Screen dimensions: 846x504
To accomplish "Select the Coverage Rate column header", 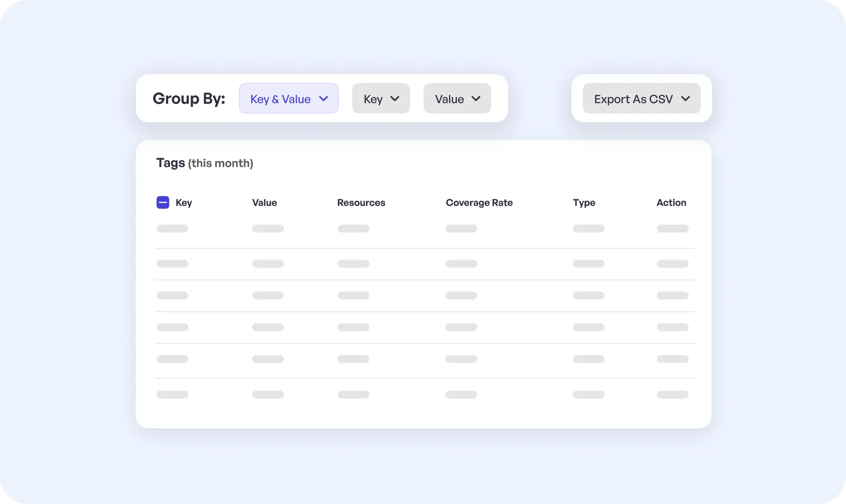I will [x=479, y=203].
